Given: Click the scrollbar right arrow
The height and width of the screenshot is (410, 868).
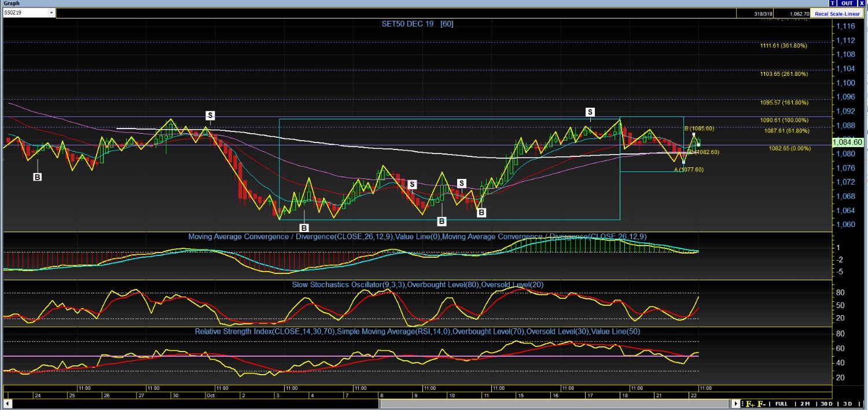Looking at the screenshot, I should pos(736,404).
